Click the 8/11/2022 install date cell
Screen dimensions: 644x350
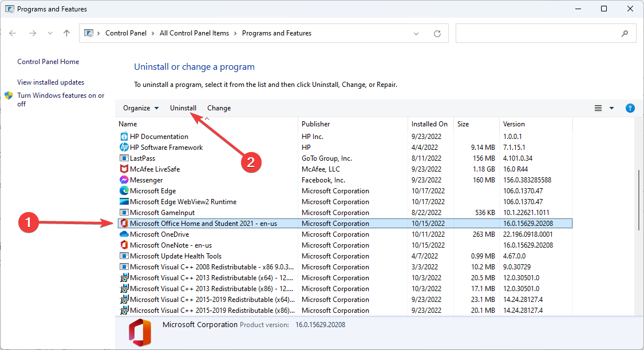(426, 158)
